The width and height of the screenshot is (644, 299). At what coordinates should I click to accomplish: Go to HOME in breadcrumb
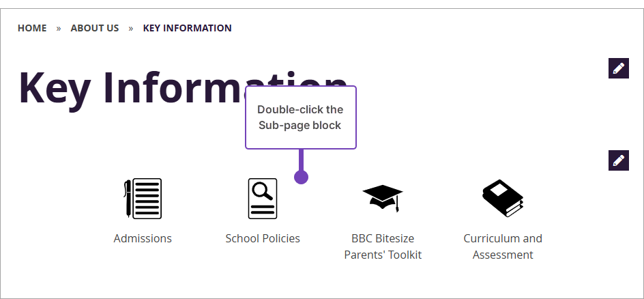32,28
